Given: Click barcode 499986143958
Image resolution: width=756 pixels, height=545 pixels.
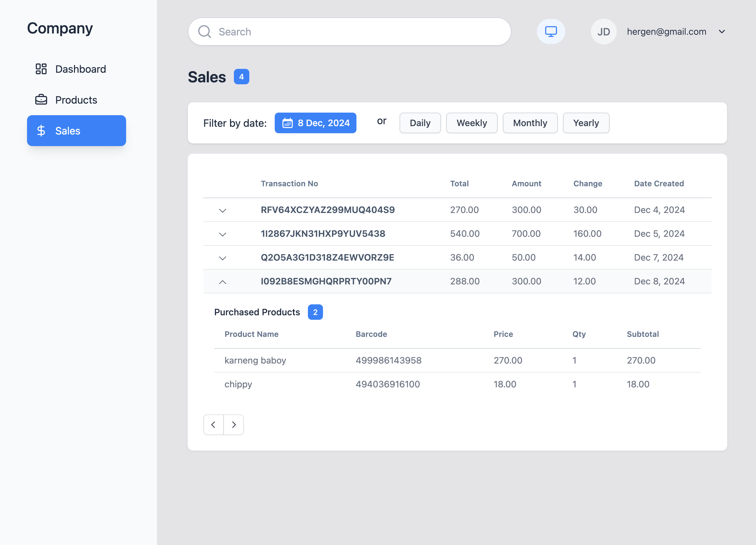Looking at the screenshot, I should 388,360.
